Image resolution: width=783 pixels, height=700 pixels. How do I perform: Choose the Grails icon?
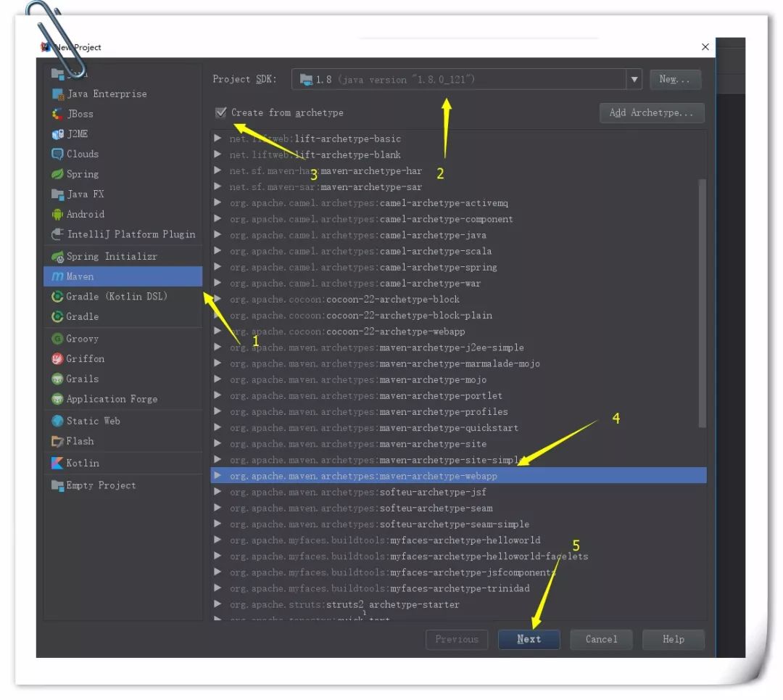click(57, 379)
